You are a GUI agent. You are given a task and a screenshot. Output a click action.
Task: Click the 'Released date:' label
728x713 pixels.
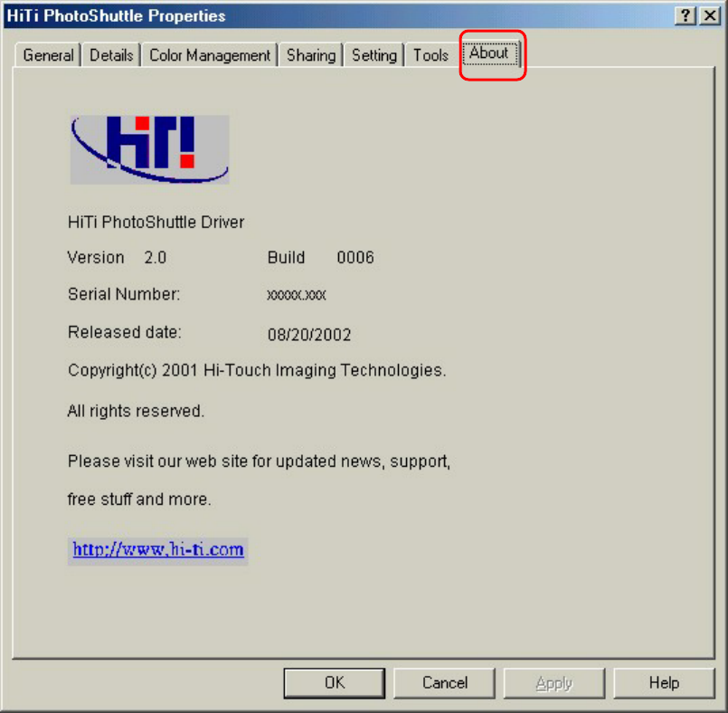[125, 332]
